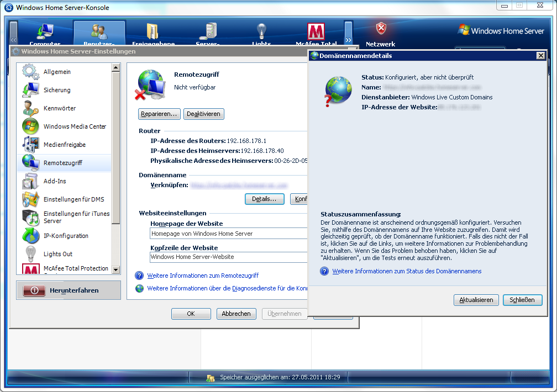Select Add-Ins settings category label
The image size is (557, 392).
point(55,181)
